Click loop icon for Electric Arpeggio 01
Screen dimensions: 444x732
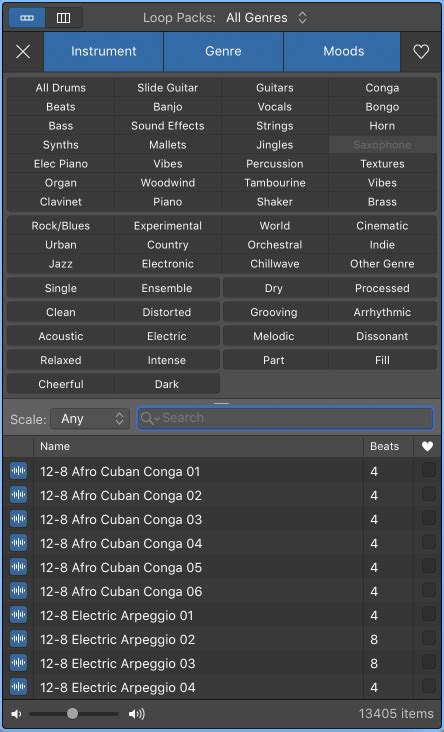point(19,615)
